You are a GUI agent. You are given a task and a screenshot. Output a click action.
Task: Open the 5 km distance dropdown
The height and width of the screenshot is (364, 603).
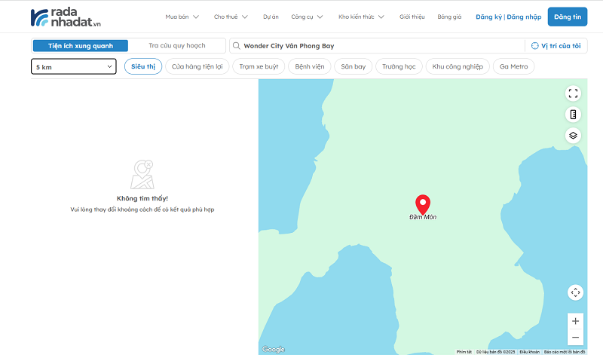[73, 66]
